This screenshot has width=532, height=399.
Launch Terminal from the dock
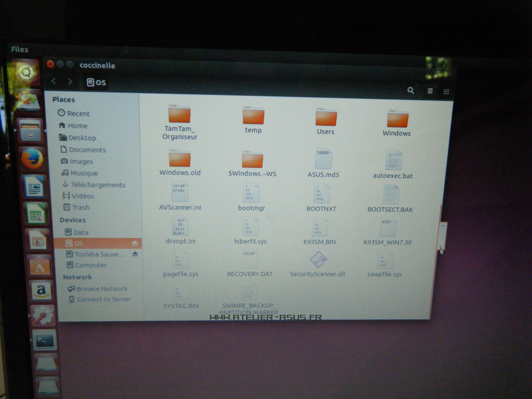[x=44, y=340]
